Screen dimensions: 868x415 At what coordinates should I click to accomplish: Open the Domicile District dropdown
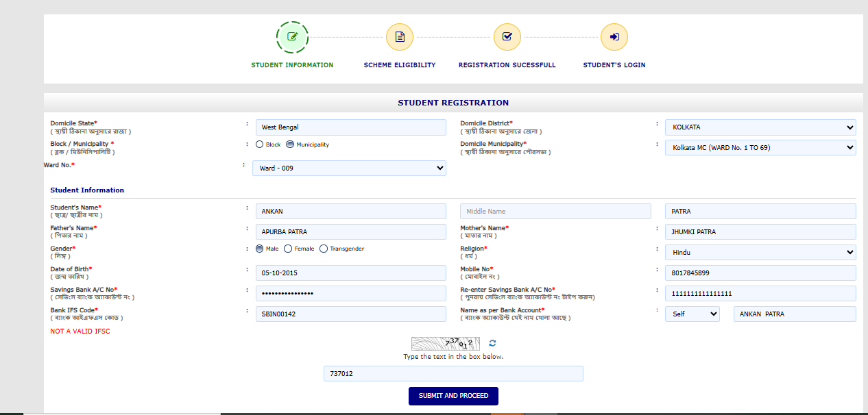tap(760, 127)
